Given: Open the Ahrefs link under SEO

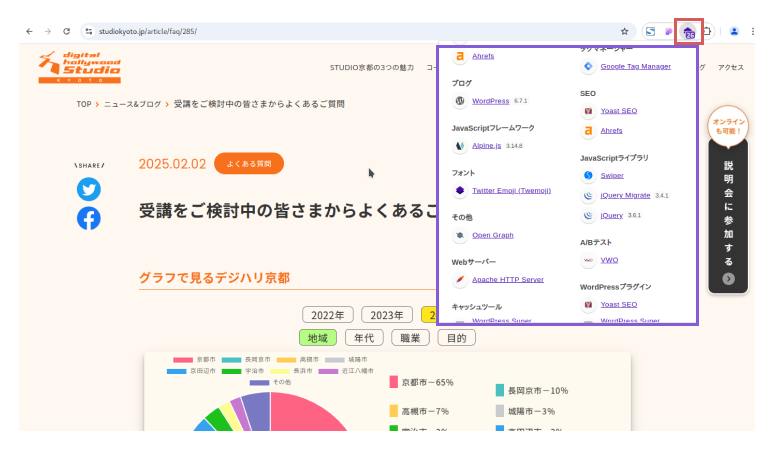Looking at the screenshot, I should click(x=611, y=131).
